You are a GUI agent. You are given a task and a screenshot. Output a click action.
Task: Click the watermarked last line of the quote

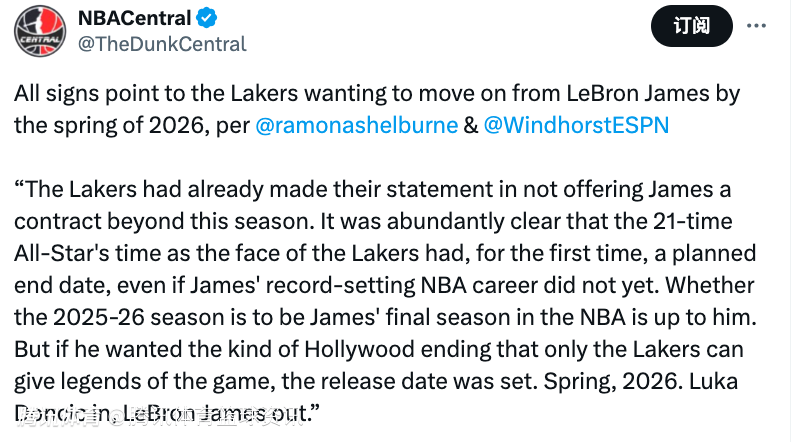click(167, 414)
